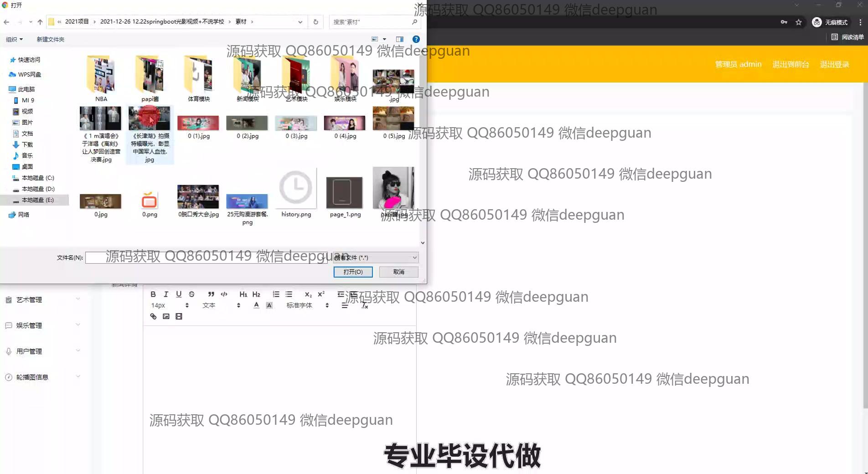This screenshot has height=474, width=868.
Task: Select the 0.png file
Action: 150,204
